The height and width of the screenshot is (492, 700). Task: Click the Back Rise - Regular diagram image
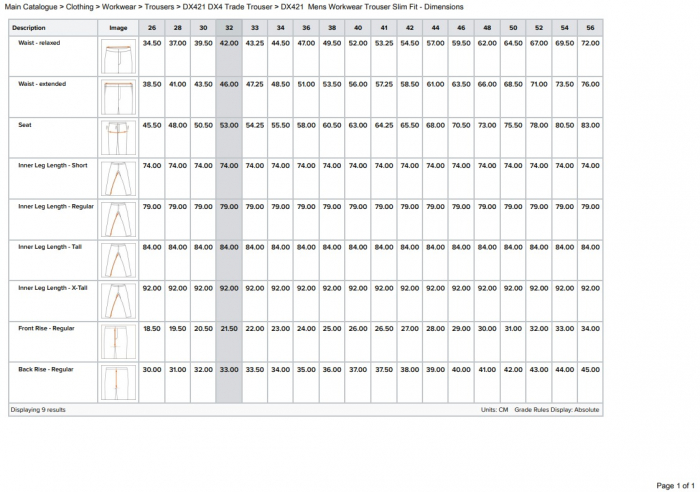pyautogui.click(x=118, y=381)
